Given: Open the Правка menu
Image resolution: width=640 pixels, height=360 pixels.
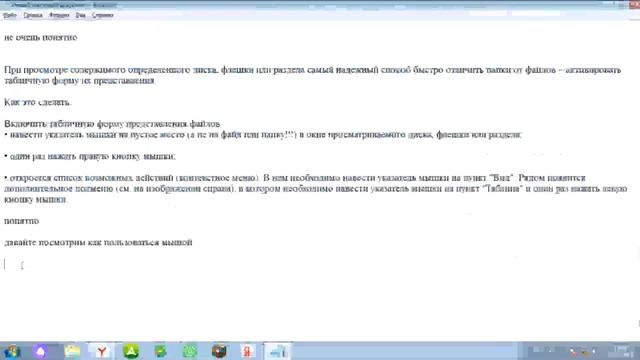Looking at the screenshot, I should pos(33,15).
